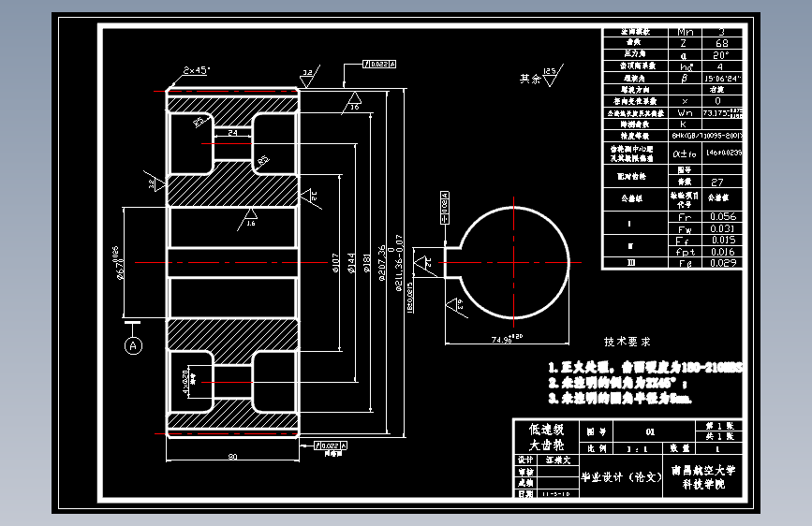Screen dimensions: 812x526
Task: Click the '0.056' tolerance value
Action: click(722, 216)
